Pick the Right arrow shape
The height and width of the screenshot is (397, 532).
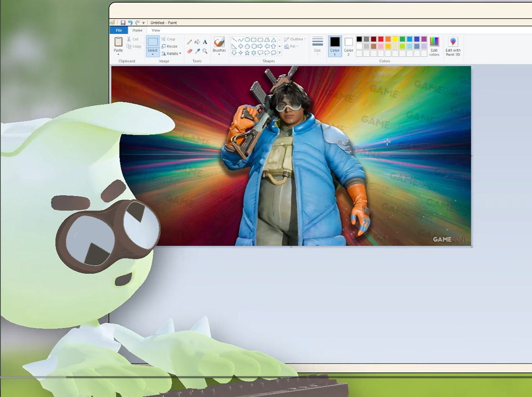pyautogui.click(x=260, y=46)
